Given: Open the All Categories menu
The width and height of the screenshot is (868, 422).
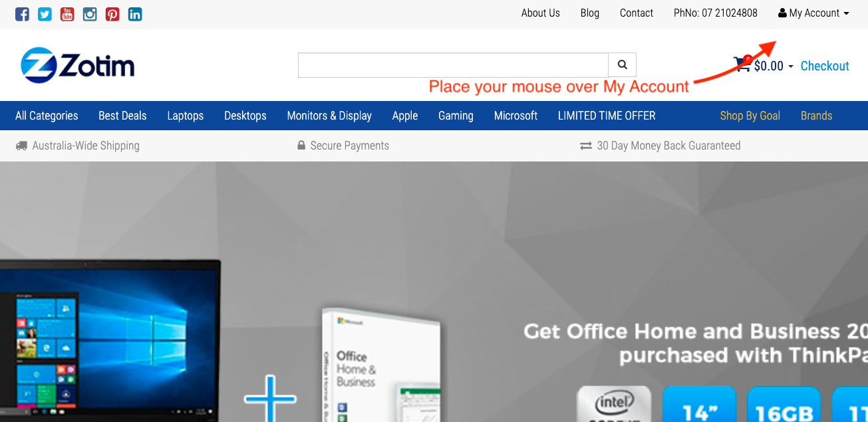Looking at the screenshot, I should click(x=47, y=116).
